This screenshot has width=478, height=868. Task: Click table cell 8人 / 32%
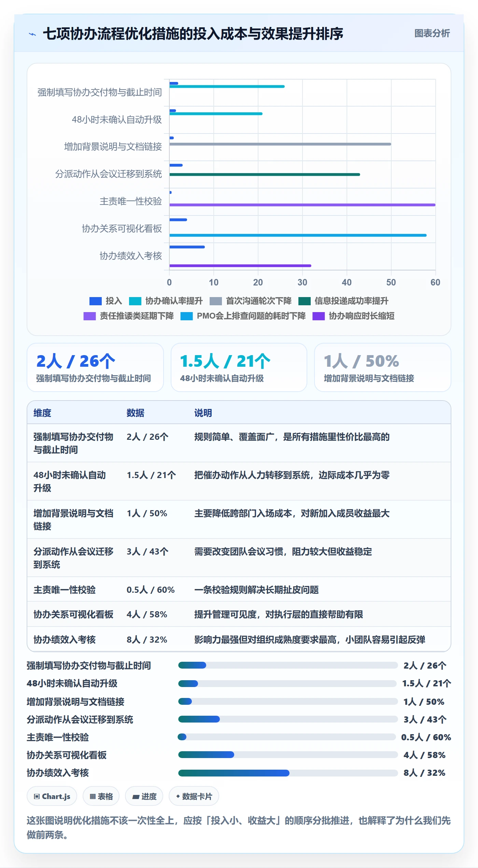coord(147,640)
